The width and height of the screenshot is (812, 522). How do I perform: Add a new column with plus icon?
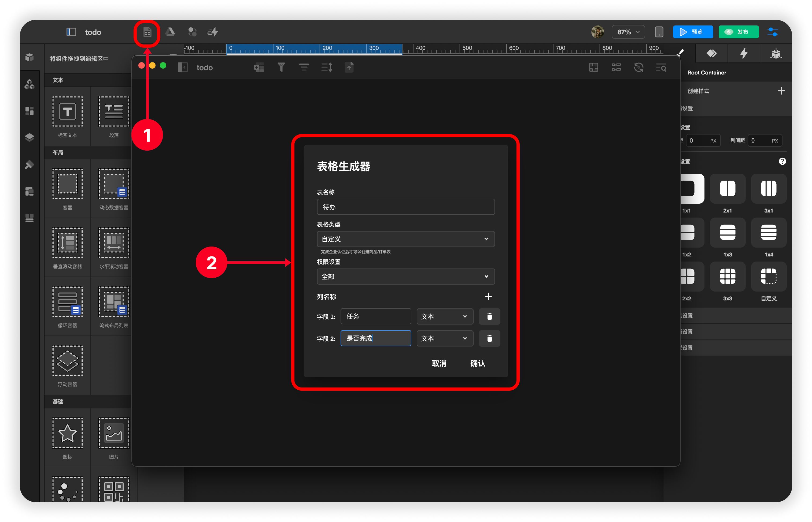[x=488, y=297]
